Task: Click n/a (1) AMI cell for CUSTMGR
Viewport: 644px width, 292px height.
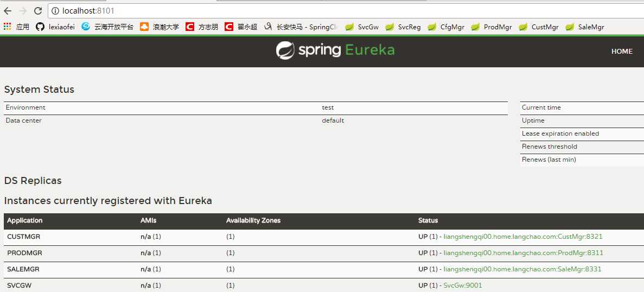Action: [151, 237]
